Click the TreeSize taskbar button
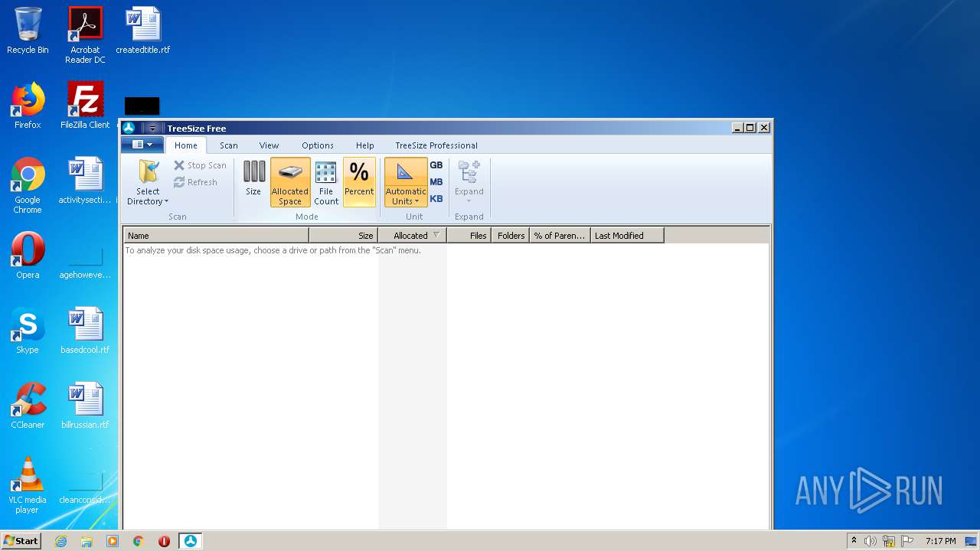This screenshot has width=980, height=551. click(x=191, y=541)
